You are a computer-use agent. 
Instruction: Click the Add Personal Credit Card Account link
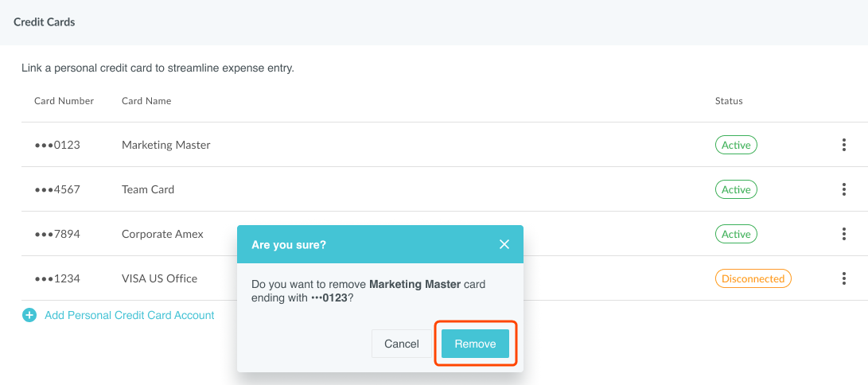click(x=129, y=316)
